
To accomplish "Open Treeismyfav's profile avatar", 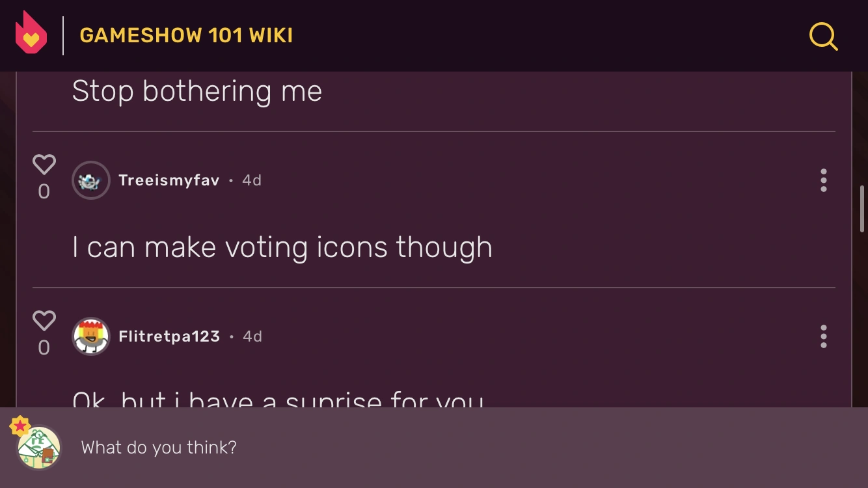I will [x=91, y=180].
